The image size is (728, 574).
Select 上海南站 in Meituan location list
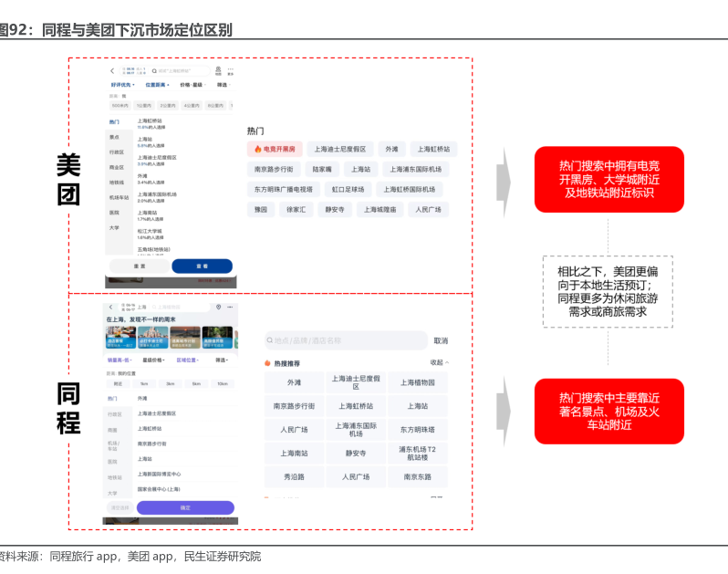point(150,215)
